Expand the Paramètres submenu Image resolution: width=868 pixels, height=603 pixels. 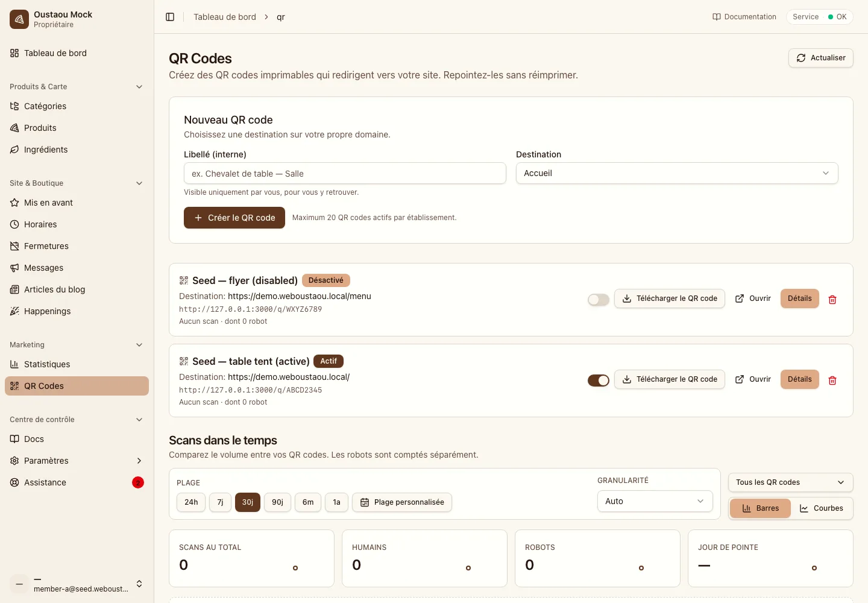click(77, 461)
